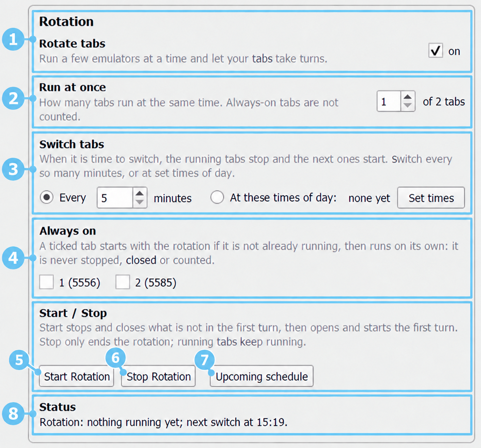Click the "Start / Stop" heading
Screen dimensions: 481x448
point(73,313)
